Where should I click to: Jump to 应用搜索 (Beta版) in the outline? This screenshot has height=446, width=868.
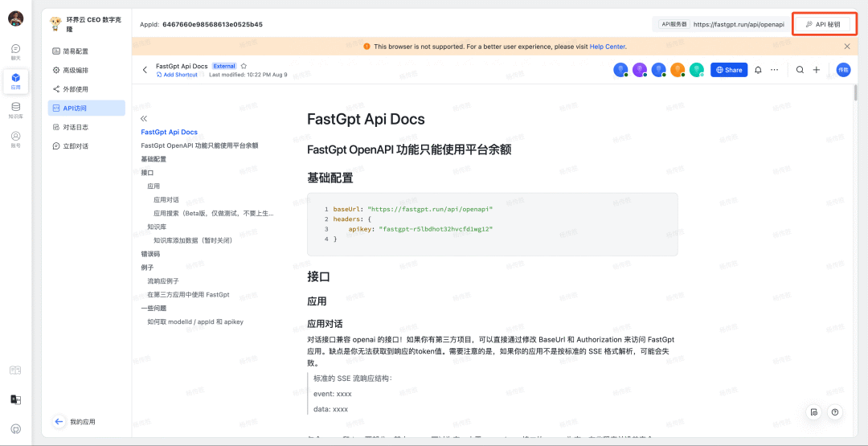click(x=213, y=213)
